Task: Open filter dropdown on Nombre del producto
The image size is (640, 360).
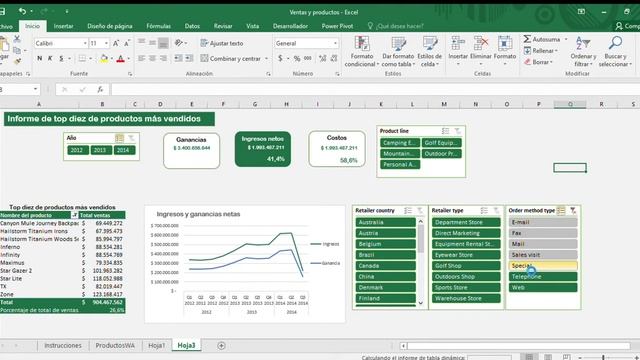Action: tap(74, 215)
